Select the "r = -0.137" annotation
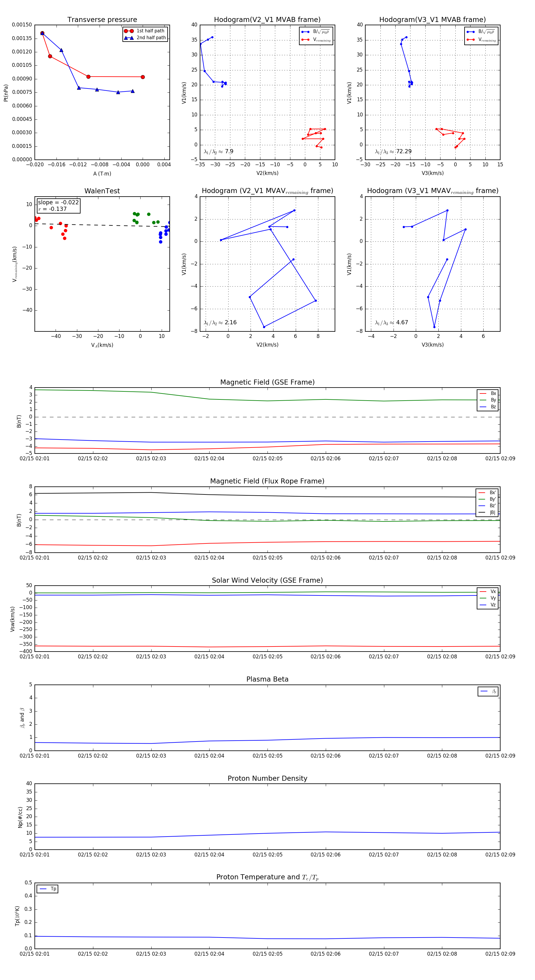535x980 pixels. tap(52, 209)
